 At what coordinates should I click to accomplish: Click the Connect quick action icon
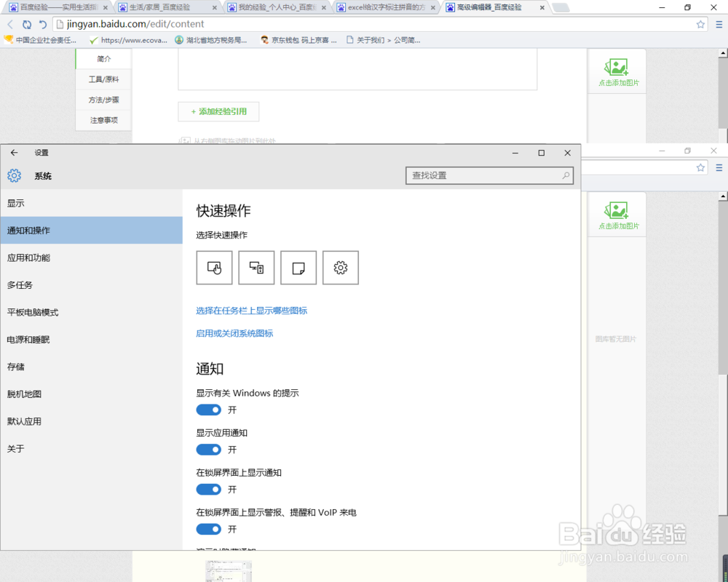pos(256,267)
